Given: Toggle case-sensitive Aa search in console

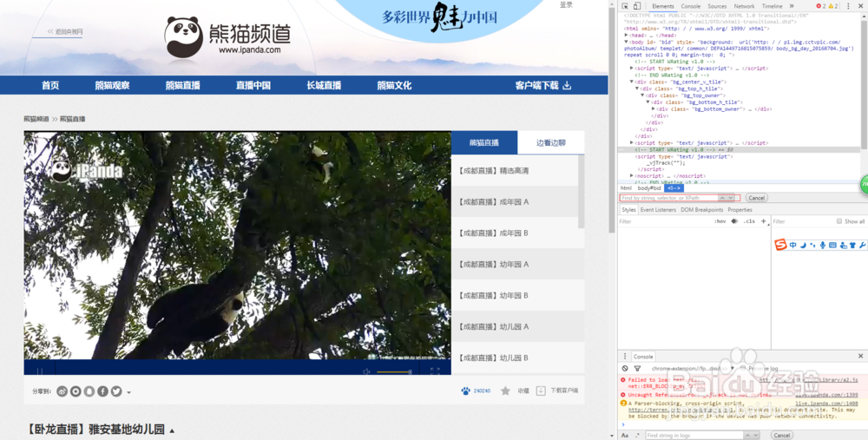Looking at the screenshot, I should [x=625, y=436].
